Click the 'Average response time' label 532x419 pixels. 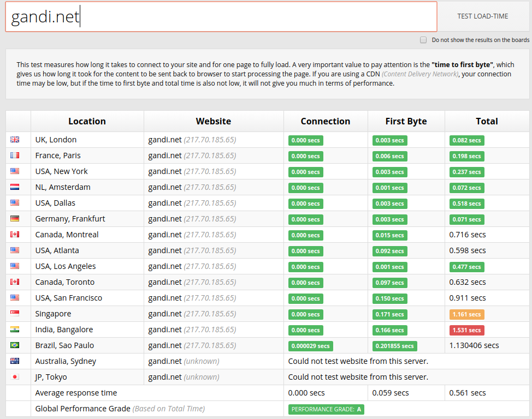click(76, 393)
